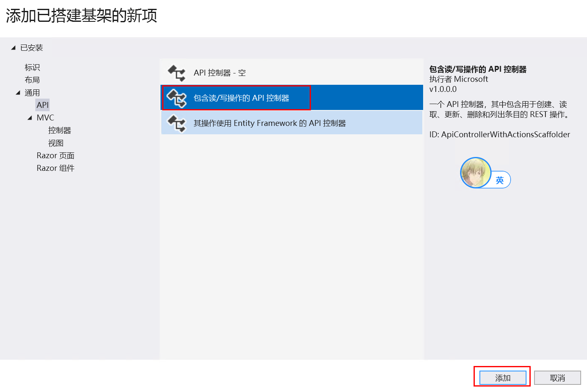Collapse the MVC node arrow

tap(30, 118)
